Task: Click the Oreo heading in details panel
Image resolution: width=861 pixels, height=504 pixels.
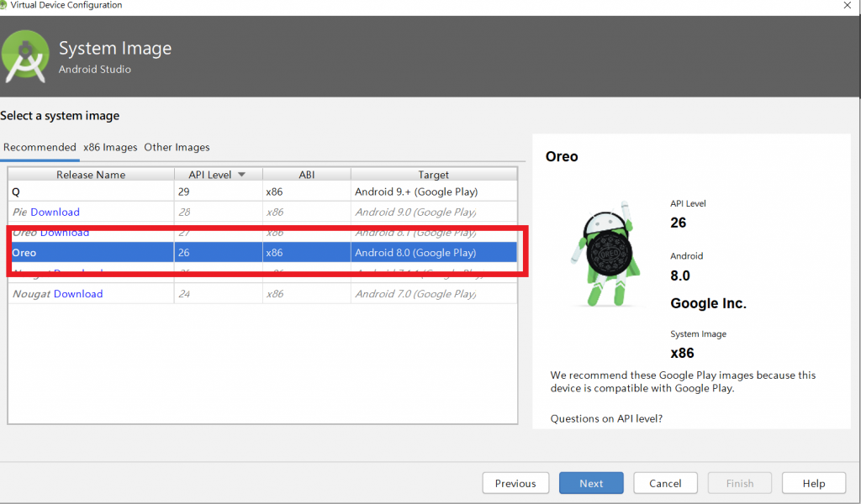Action: pyautogui.click(x=562, y=157)
